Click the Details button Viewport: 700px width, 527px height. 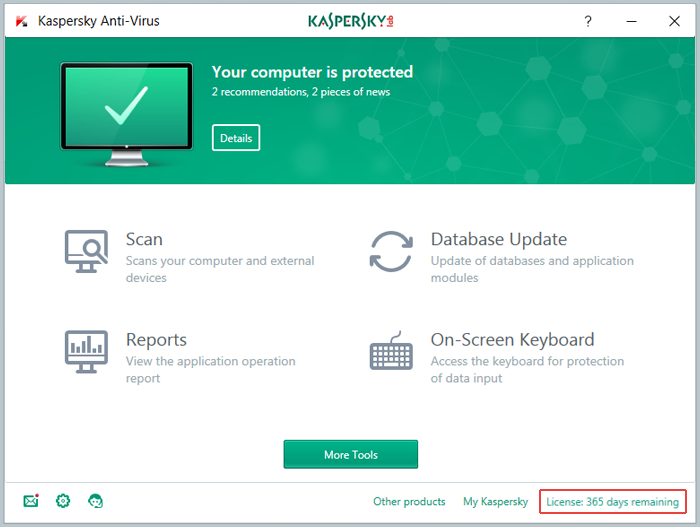[236, 138]
